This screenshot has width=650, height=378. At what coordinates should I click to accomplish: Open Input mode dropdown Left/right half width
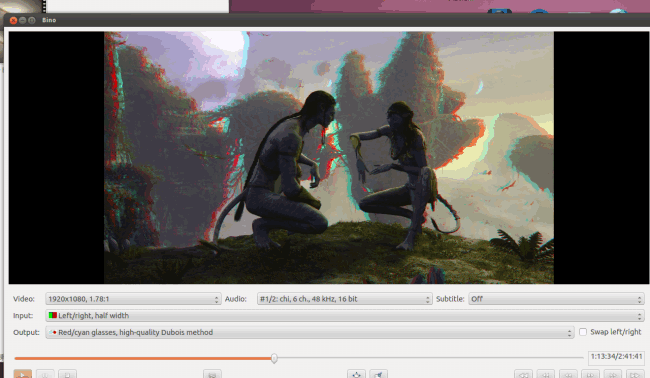[345, 315]
